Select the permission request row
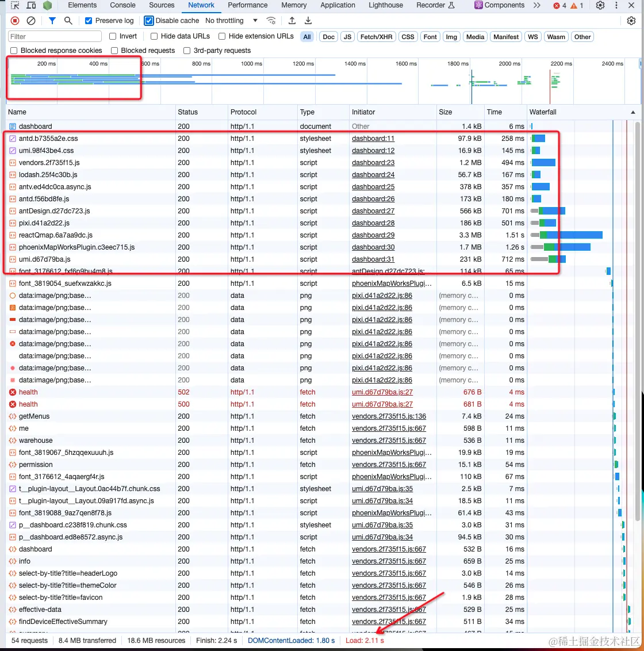Viewport: 644px width, 651px height. [320, 465]
